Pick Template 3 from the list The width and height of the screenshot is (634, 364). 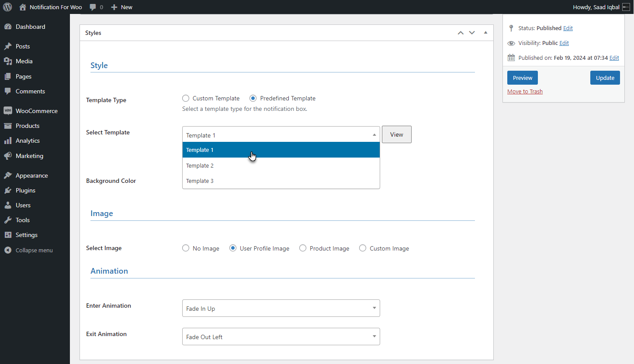[x=281, y=181]
